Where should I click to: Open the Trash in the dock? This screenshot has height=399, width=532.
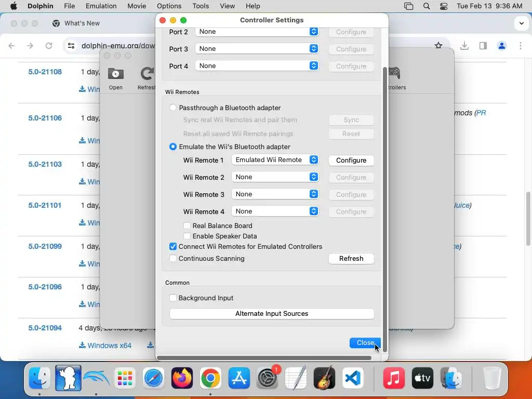491,378
